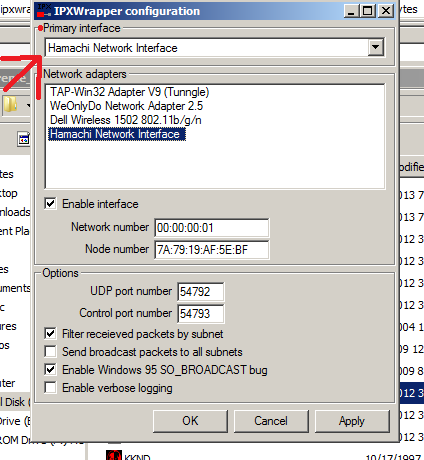Enable Send broadcast packets to all subnets
This screenshot has width=424, height=460.
50,352
